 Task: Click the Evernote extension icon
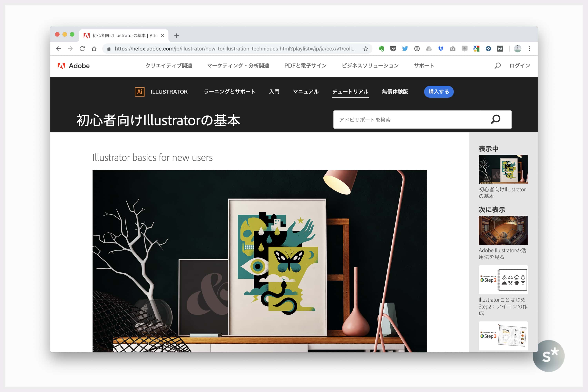[381, 49]
